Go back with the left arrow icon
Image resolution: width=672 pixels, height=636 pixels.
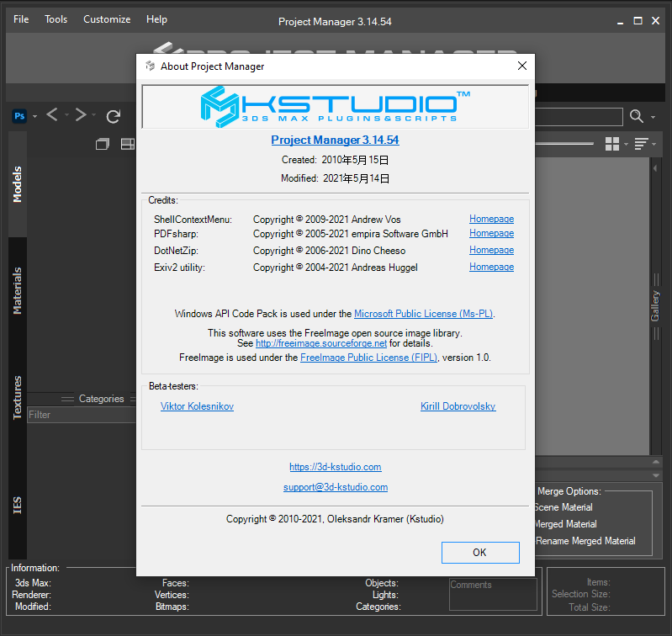click(52, 115)
